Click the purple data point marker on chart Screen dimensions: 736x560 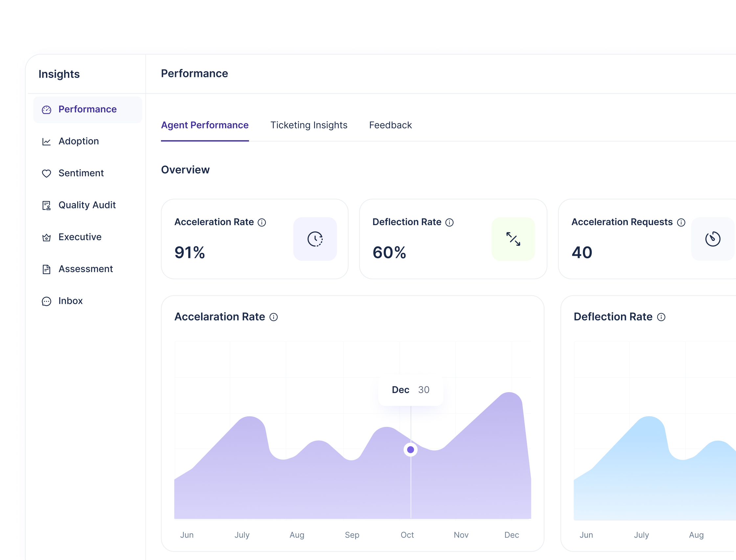[x=410, y=450]
